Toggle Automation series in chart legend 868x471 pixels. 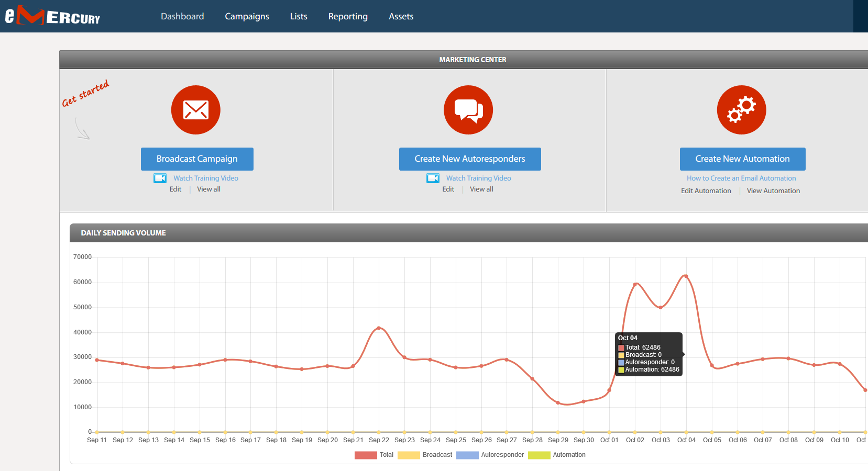pyautogui.click(x=557, y=455)
